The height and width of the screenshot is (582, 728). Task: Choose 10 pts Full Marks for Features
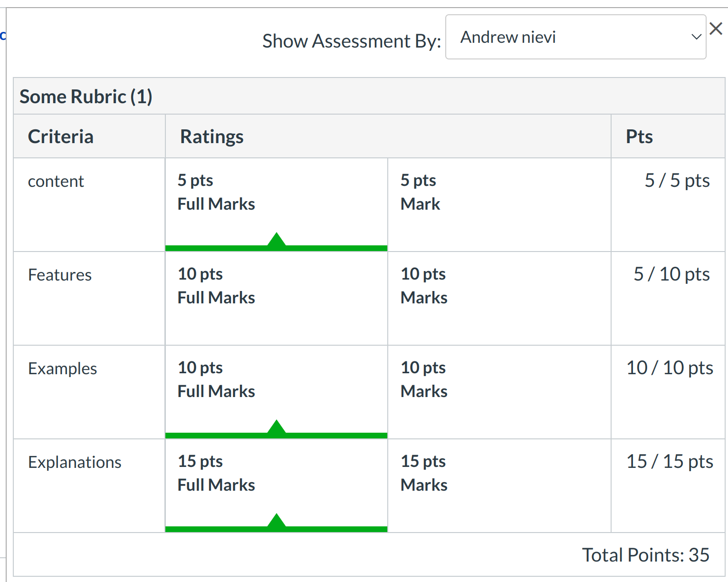coord(276,298)
